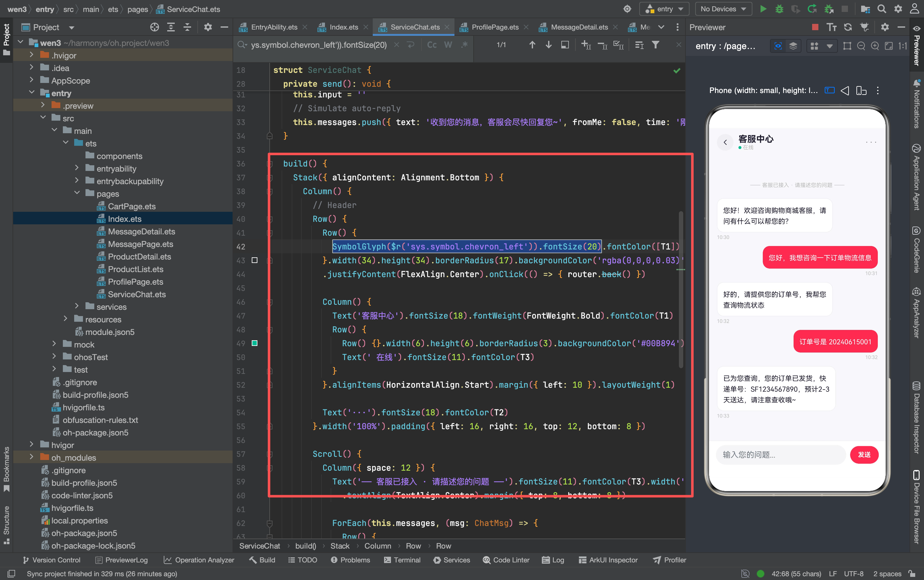Toggle the Bookmarks tool window
The width and height of the screenshot is (924, 580).
[x=7, y=469]
